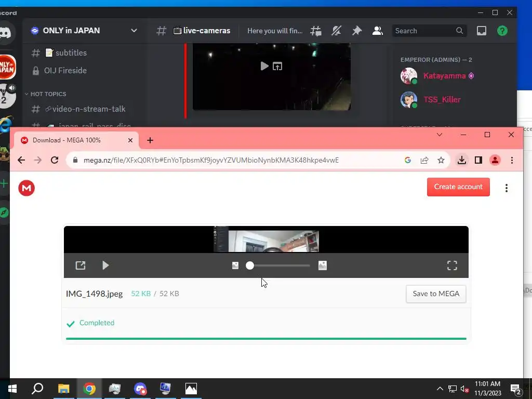The height and width of the screenshot is (399, 532).
Task: Open Chrome downloads icon
Action: (461, 160)
